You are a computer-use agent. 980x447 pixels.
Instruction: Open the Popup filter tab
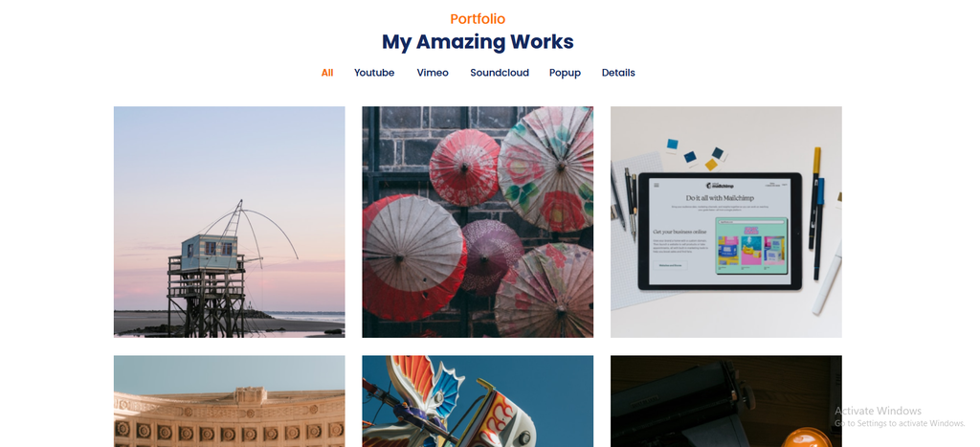tap(565, 73)
